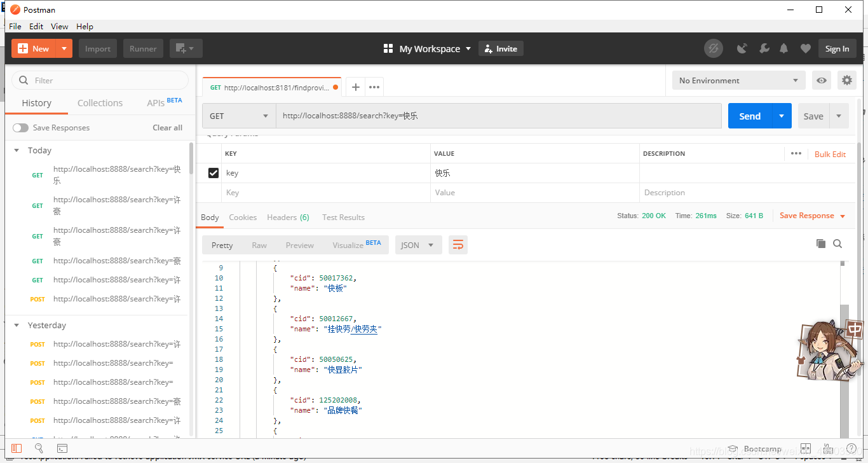Switch to APIs tab
Viewport: 868px width, 463px height.
click(164, 102)
